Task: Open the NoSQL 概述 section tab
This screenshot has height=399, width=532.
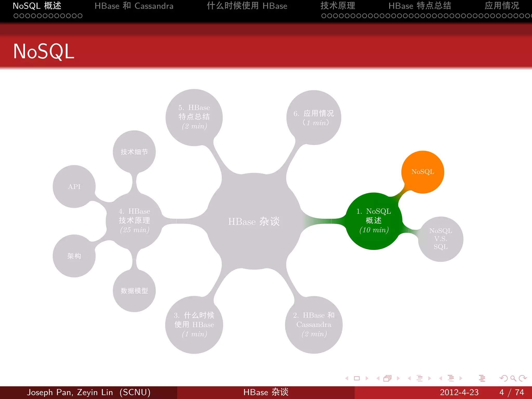Action: pos(37,6)
